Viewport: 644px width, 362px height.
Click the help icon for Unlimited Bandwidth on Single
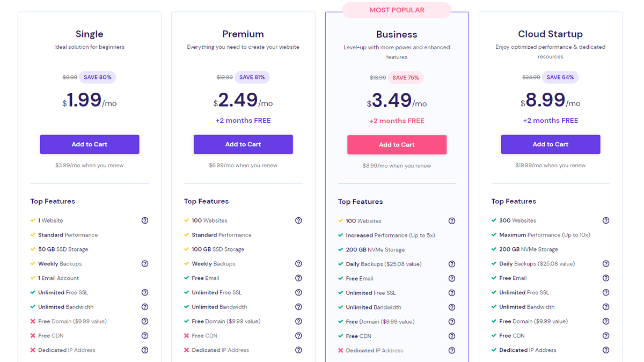tap(144, 306)
